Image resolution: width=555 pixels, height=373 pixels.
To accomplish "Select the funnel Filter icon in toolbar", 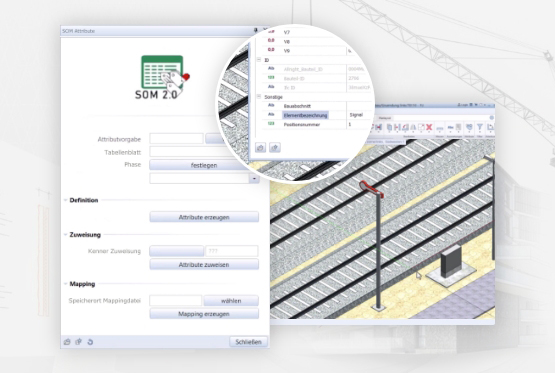I will (x=480, y=127).
